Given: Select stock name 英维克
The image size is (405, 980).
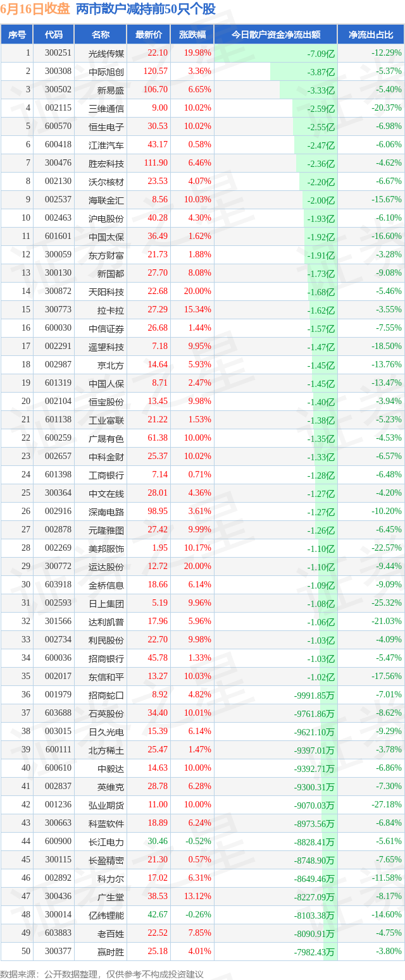Looking at the screenshot, I should 111,787.
